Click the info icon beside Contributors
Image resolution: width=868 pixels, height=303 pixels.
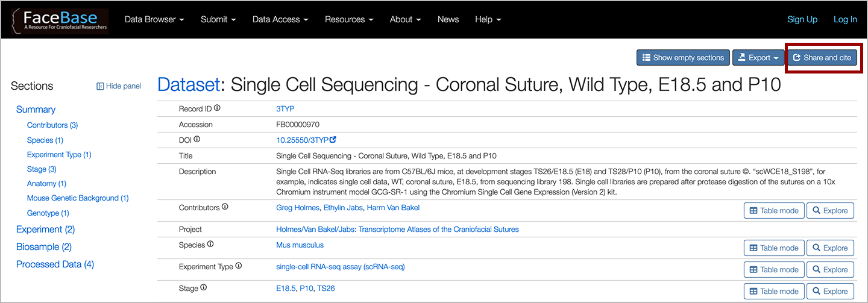(225, 207)
